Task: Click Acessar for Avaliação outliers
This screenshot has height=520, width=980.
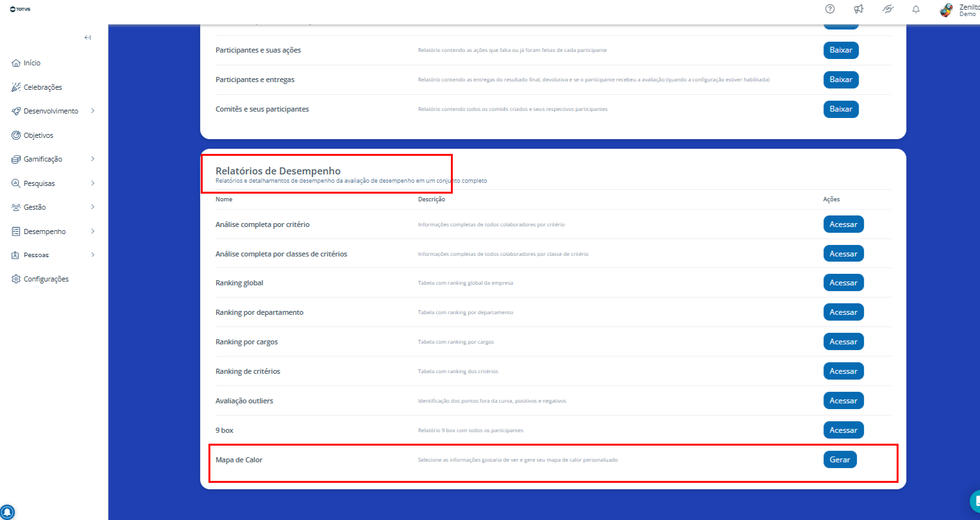Action: 843,401
